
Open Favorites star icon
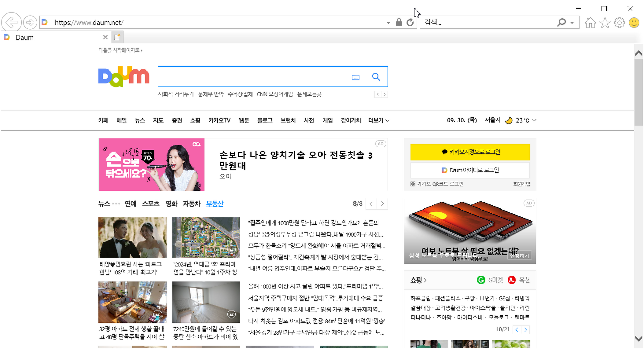point(605,23)
